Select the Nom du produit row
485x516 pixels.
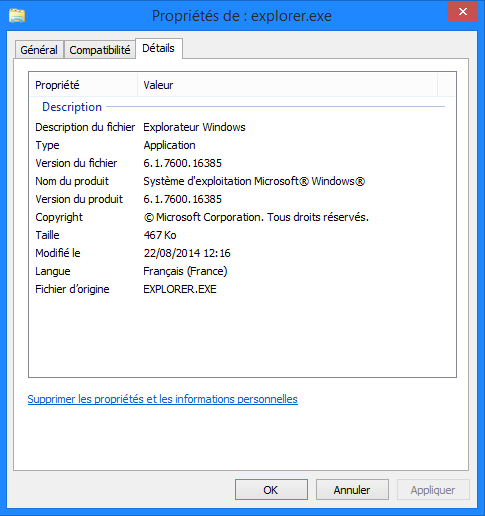242,181
